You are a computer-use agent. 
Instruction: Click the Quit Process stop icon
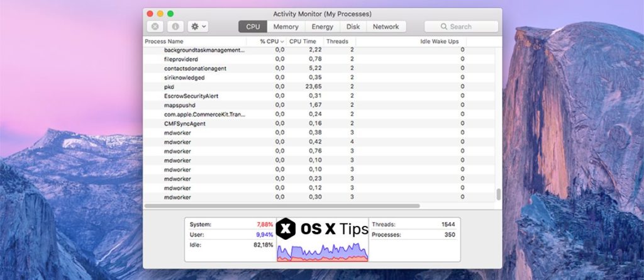coord(155,26)
